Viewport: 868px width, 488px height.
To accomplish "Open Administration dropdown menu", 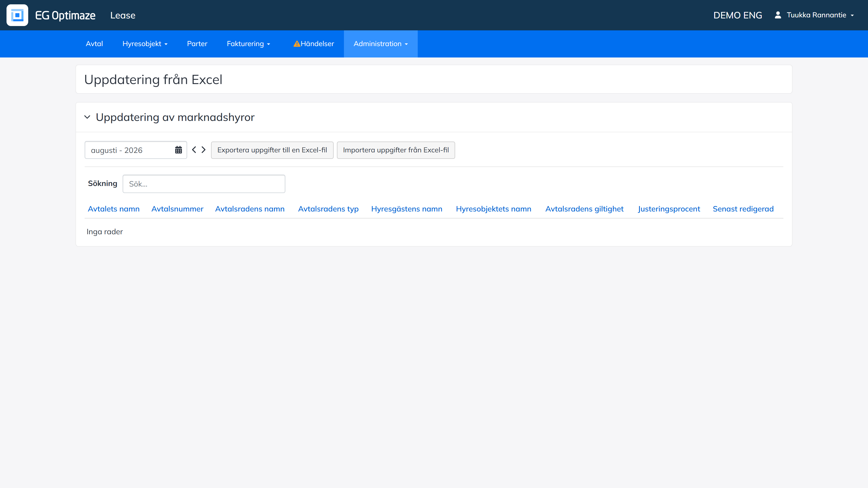I will coord(381,44).
